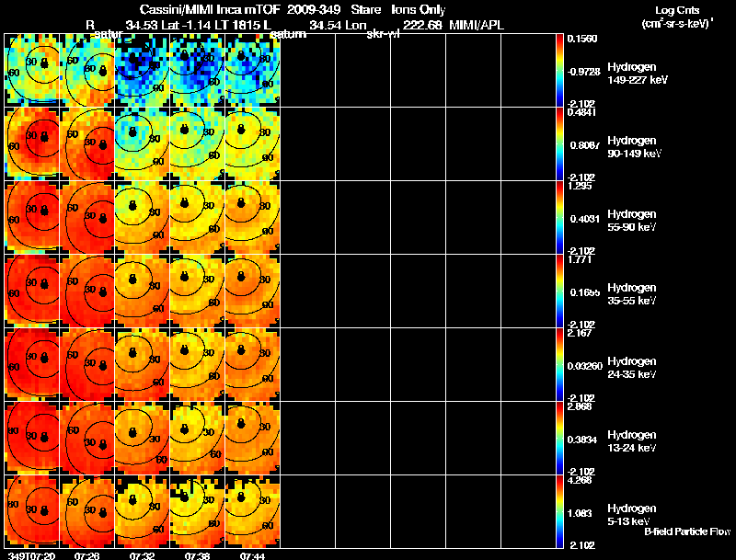The height and width of the screenshot is (560, 736).
Task: Pick the 55-90 keV panel at 07:32
Action: 143,218
